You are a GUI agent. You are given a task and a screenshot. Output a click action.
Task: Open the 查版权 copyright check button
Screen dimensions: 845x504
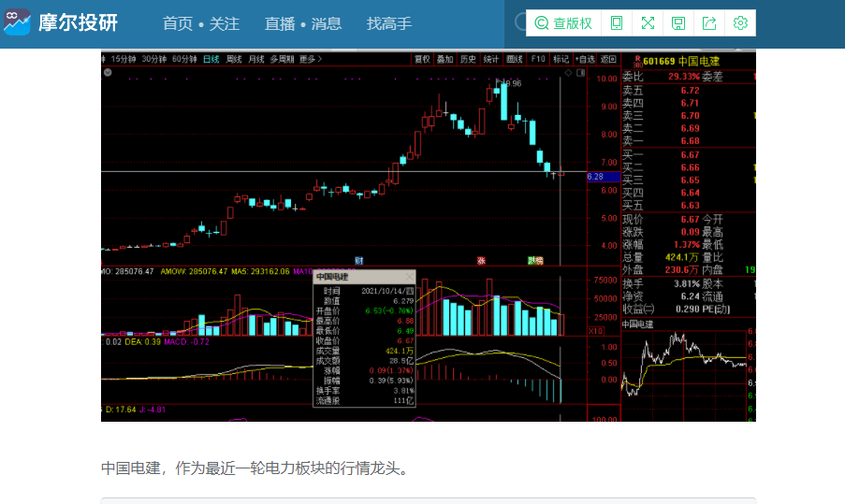[563, 23]
